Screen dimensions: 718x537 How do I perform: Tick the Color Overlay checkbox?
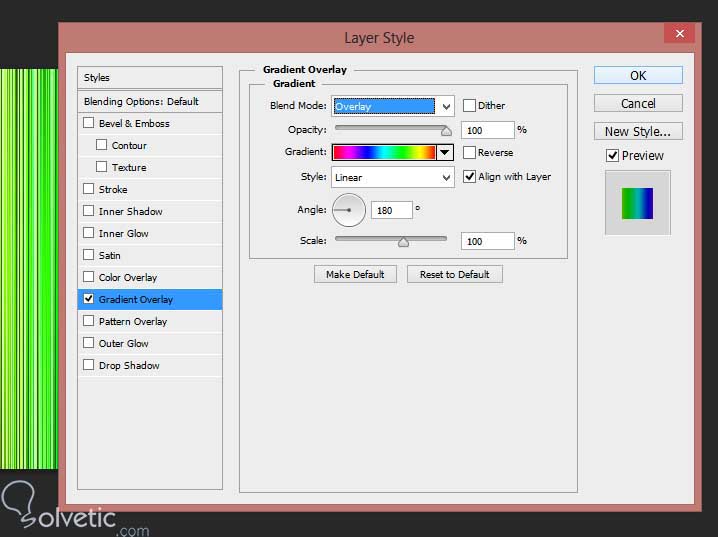(88, 277)
